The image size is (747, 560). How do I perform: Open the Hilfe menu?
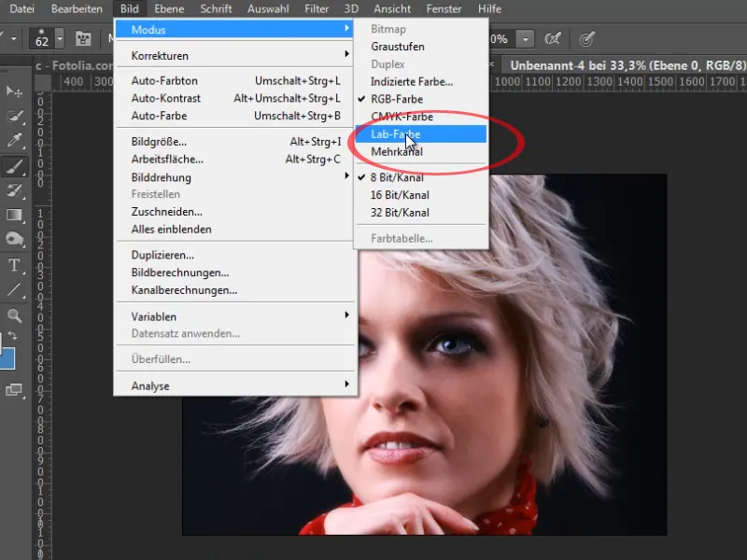tap(489, 8)
